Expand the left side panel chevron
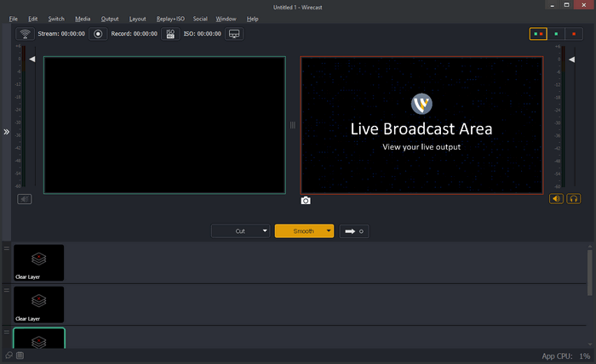Image resolution: width=596 pixels, height=364 pixels. [6, 132]
